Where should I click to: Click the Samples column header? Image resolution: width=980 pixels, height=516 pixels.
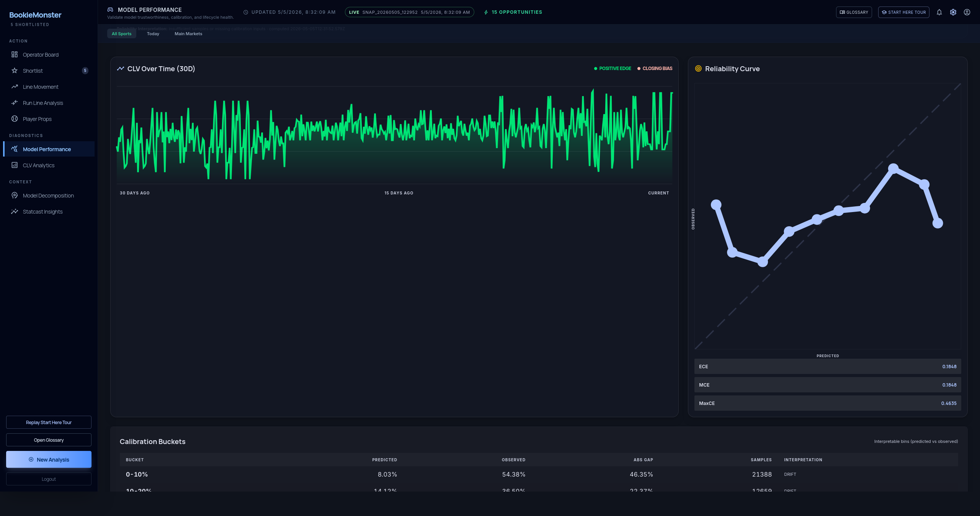[761, 460]
